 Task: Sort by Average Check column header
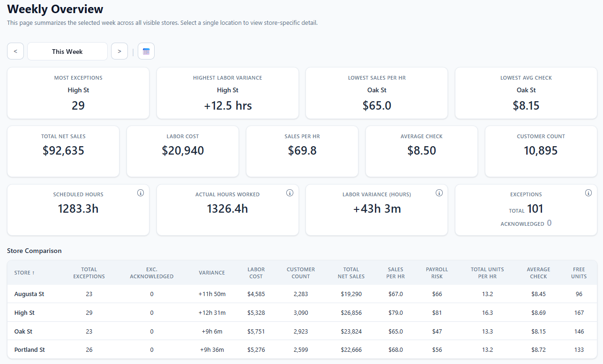click(538, 273)
